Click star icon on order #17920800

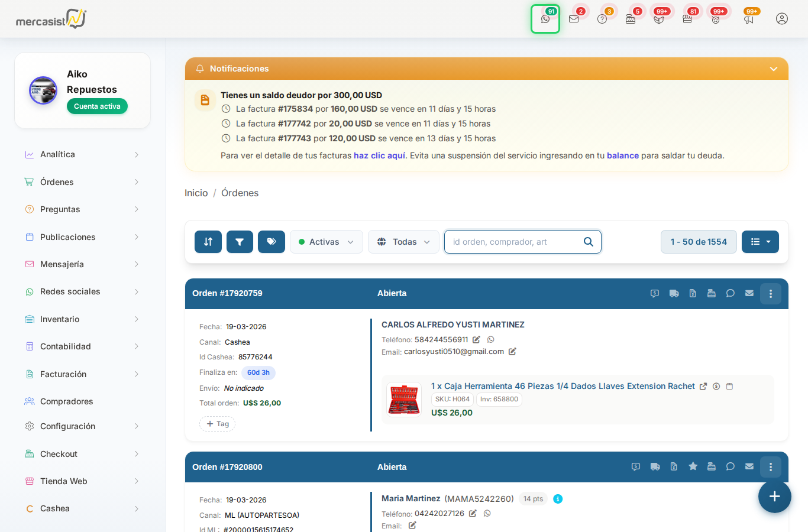pyautogui.click(x=693, y=466)
